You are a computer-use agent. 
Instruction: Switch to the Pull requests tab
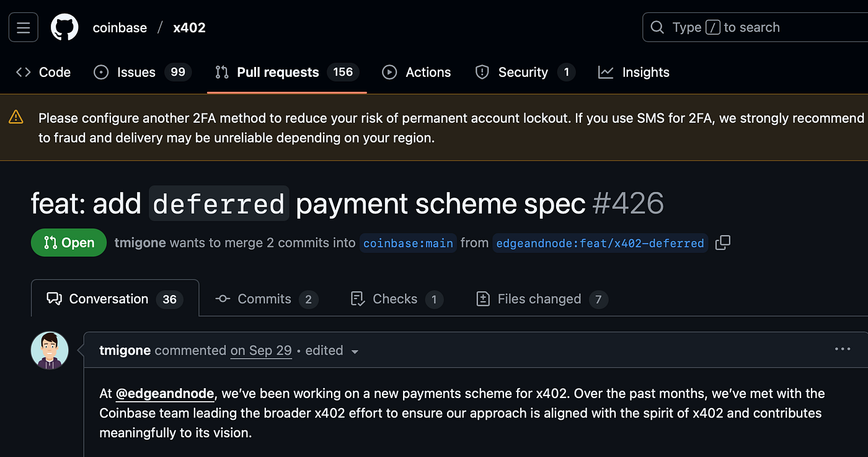point(287,73)
